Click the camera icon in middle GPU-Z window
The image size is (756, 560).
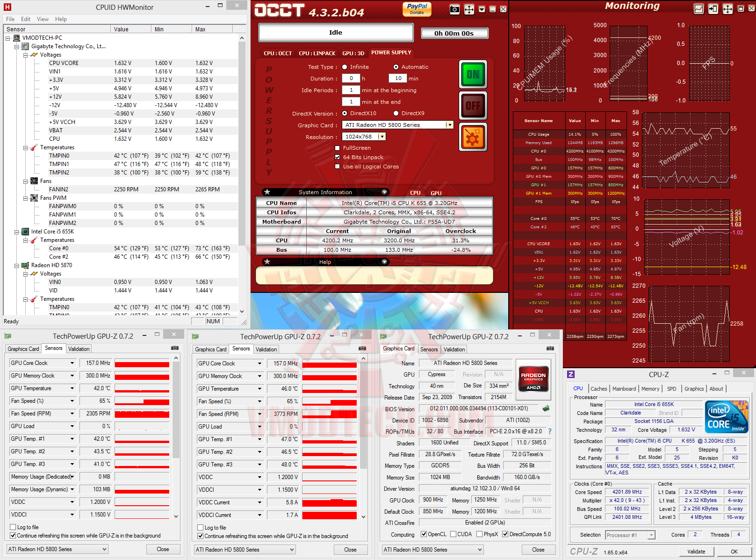point(362,349)
